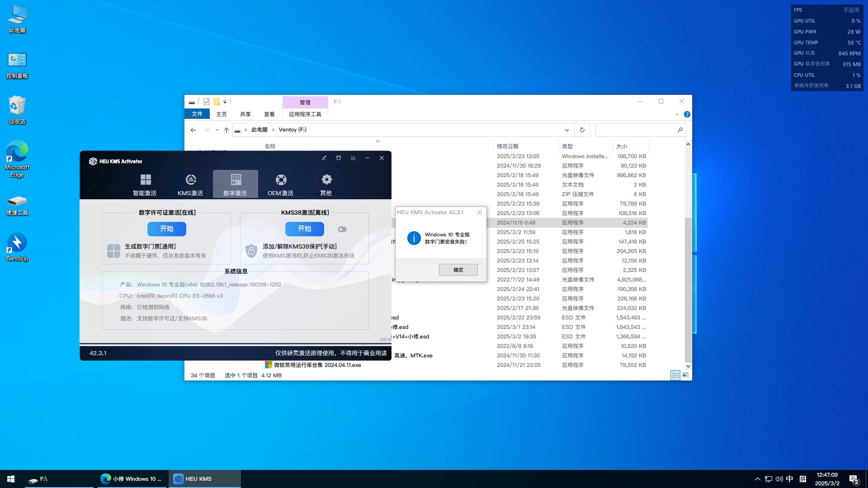The width and height of the screenshot is (868, 488).
Task: Click the Windows logo icon beside 生成数字门票[通用]
Action: click(114, 251)
